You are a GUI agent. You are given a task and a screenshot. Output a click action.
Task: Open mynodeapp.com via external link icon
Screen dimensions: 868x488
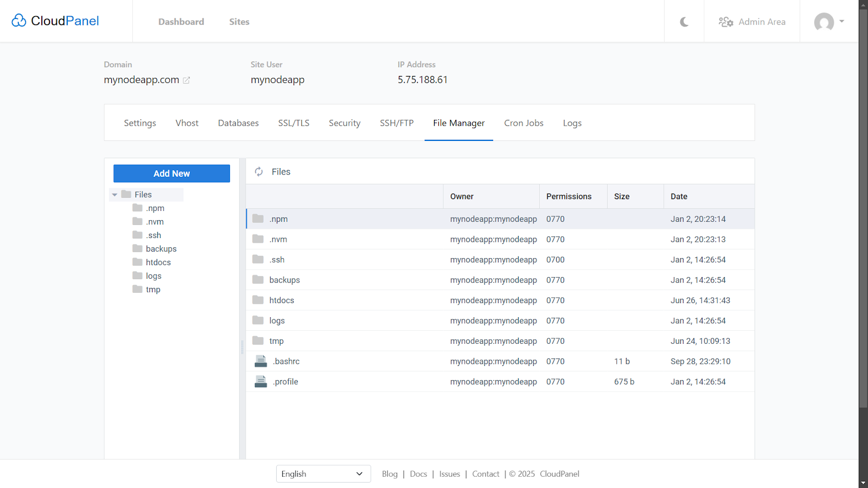click(187, 80)
